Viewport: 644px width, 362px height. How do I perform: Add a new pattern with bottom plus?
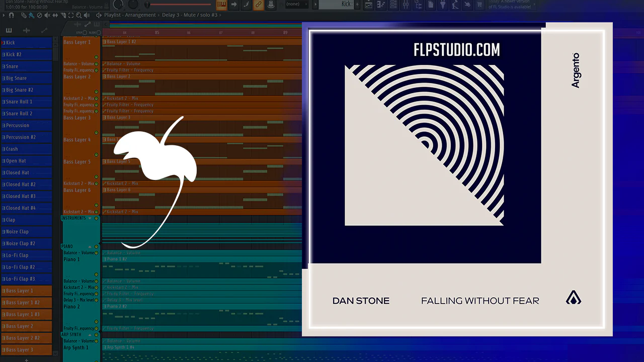[27, 359]
